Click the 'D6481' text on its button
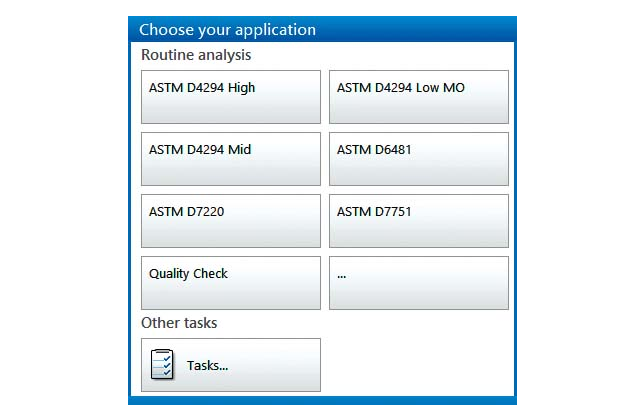Image resolution: width=640 pixels, height=420 pixels. (x=390, y=150)
